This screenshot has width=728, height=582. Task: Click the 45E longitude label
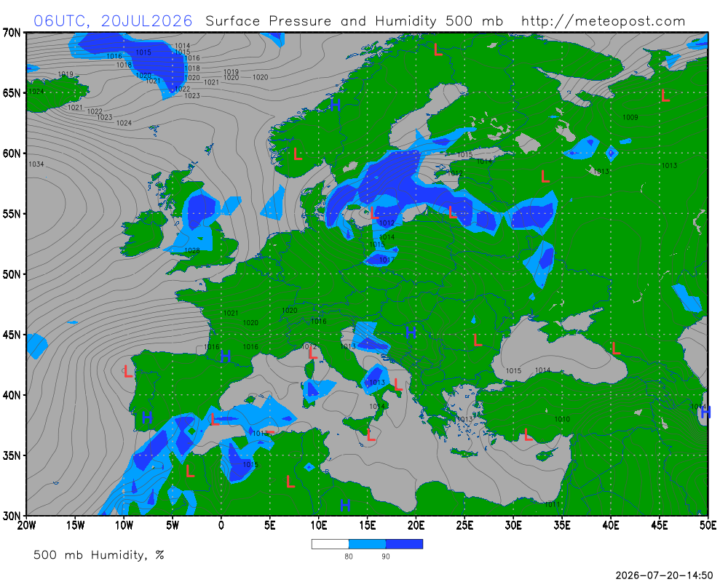coord(660,525)
